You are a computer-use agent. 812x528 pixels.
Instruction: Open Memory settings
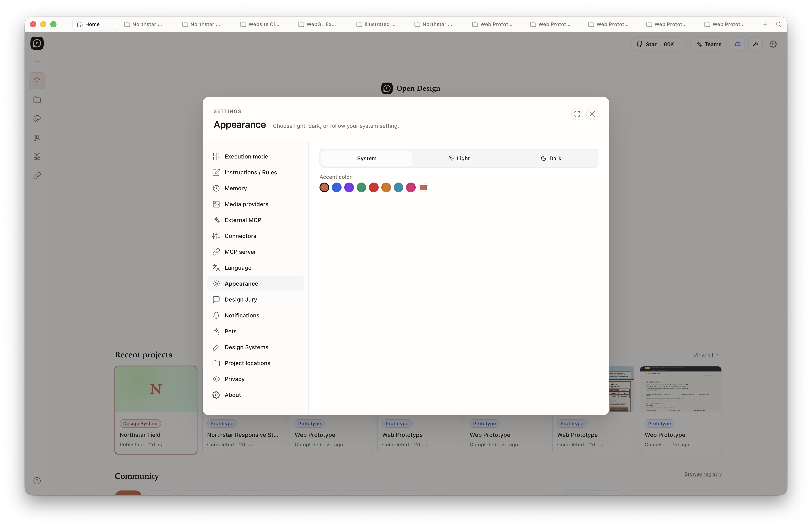(x=256, y=189)
